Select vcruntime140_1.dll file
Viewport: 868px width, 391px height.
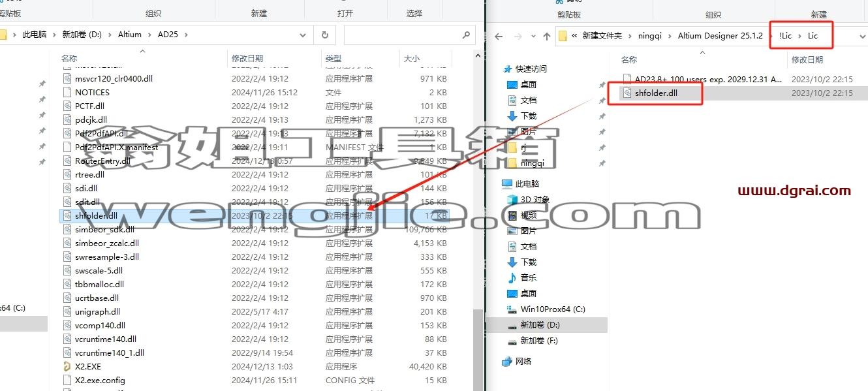point(110,352)
